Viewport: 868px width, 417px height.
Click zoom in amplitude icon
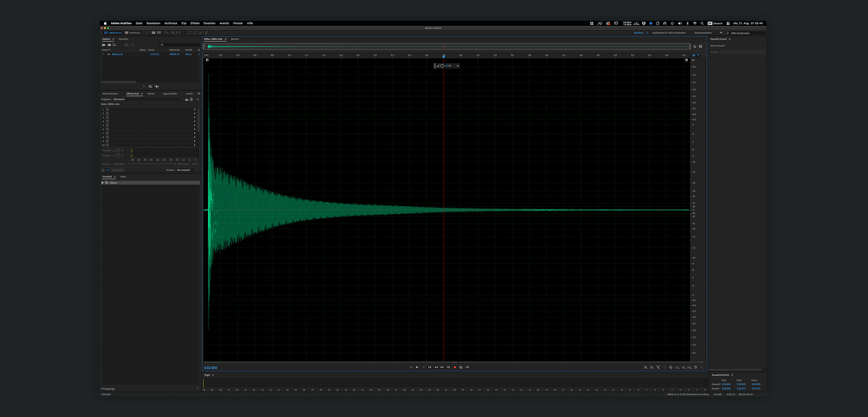click(x=645, y=367)
